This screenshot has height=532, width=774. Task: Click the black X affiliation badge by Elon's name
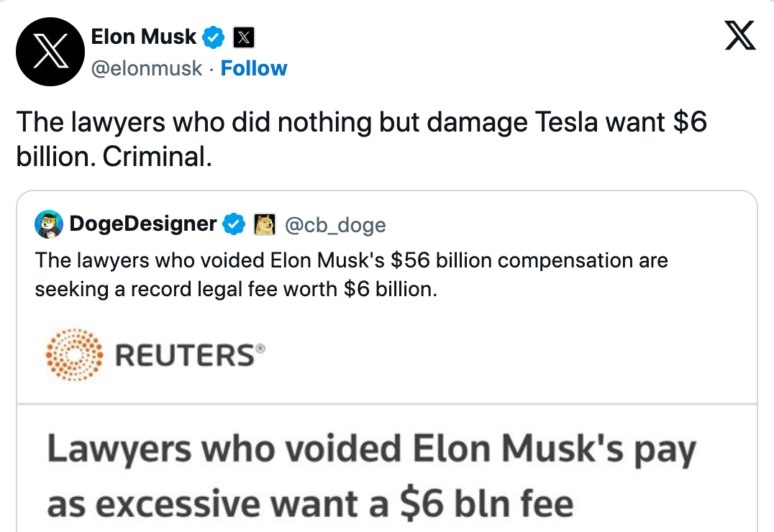(242, 37)
